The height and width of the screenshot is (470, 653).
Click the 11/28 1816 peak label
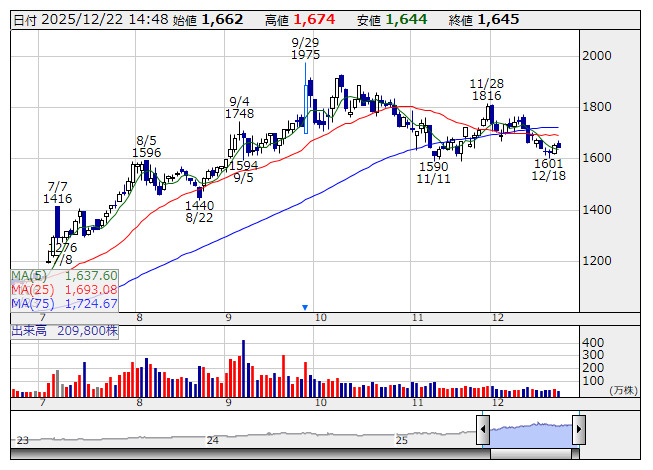(x=486, y=90)
